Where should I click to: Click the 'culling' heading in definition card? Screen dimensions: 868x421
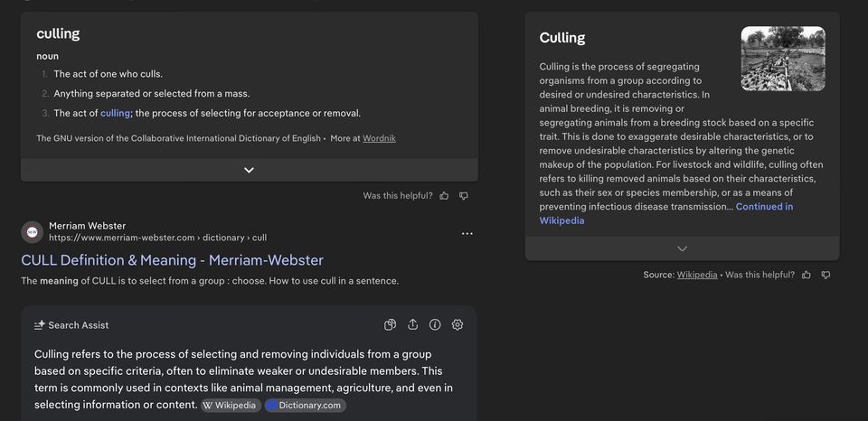[x=58, y=33]
